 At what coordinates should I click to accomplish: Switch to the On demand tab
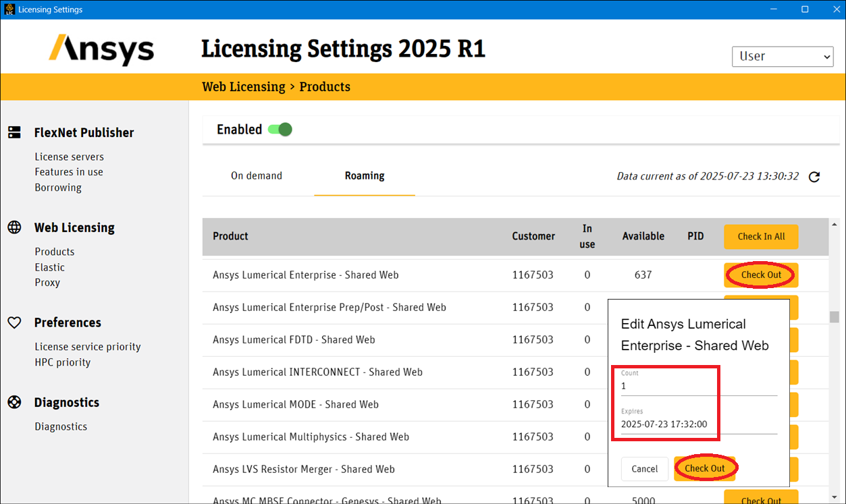click(x=257, y=175)
